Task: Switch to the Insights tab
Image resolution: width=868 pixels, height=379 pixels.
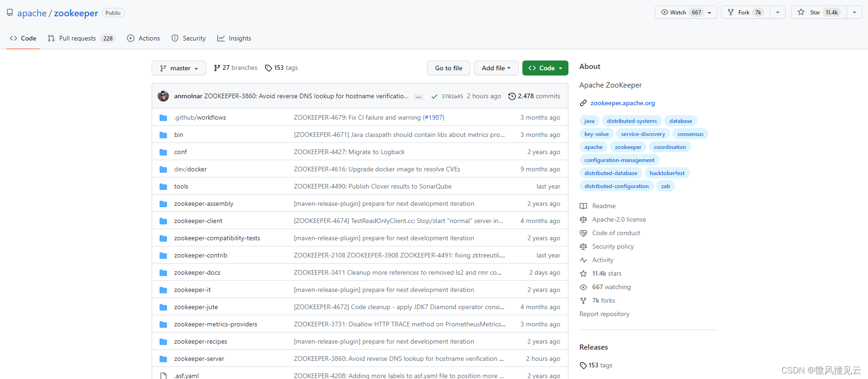Action: point(234,38)
